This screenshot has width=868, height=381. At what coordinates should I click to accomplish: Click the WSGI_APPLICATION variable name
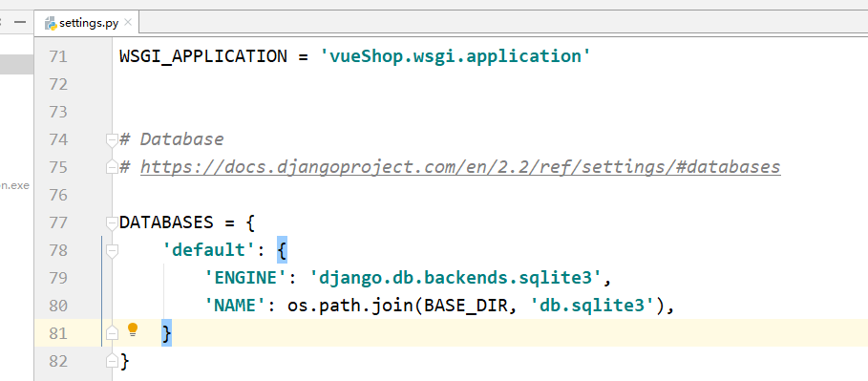click(x=203, y=56)
